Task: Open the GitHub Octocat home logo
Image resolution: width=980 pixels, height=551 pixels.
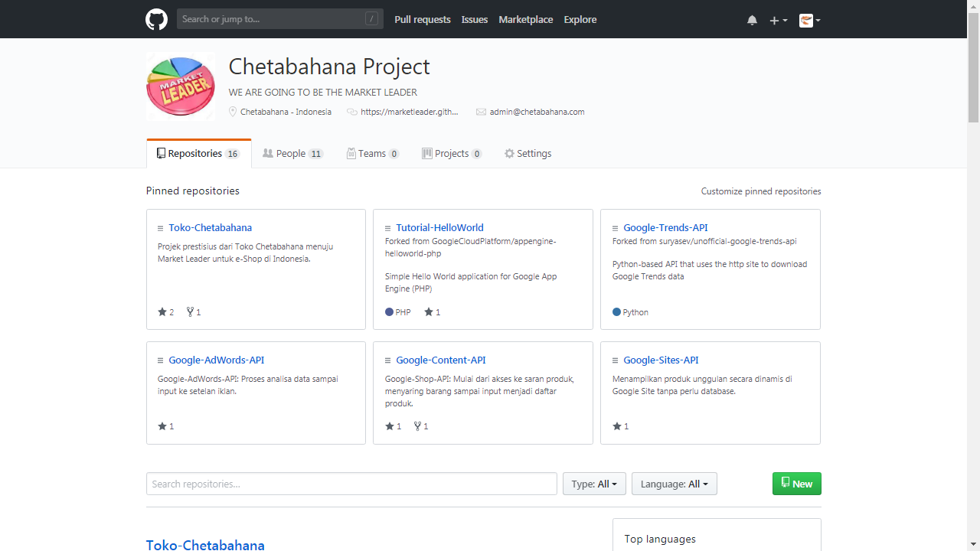Action: [156, 19]
